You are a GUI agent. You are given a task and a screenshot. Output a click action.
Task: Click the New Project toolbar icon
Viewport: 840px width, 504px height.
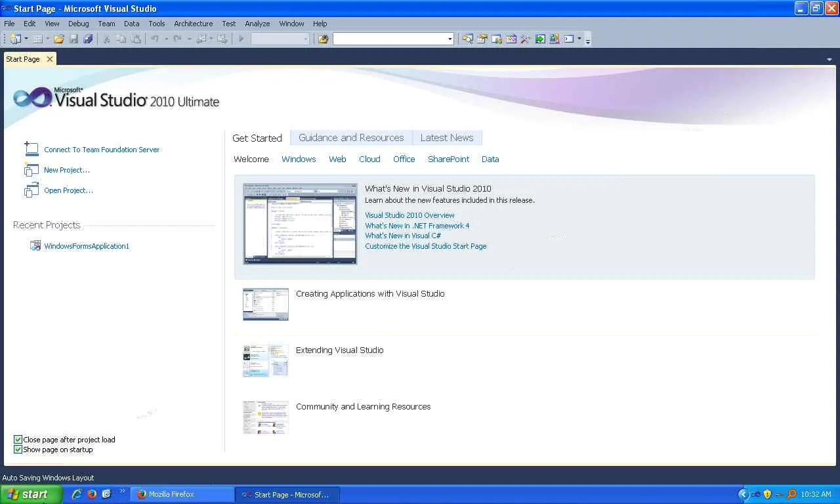tap(15, 39)
